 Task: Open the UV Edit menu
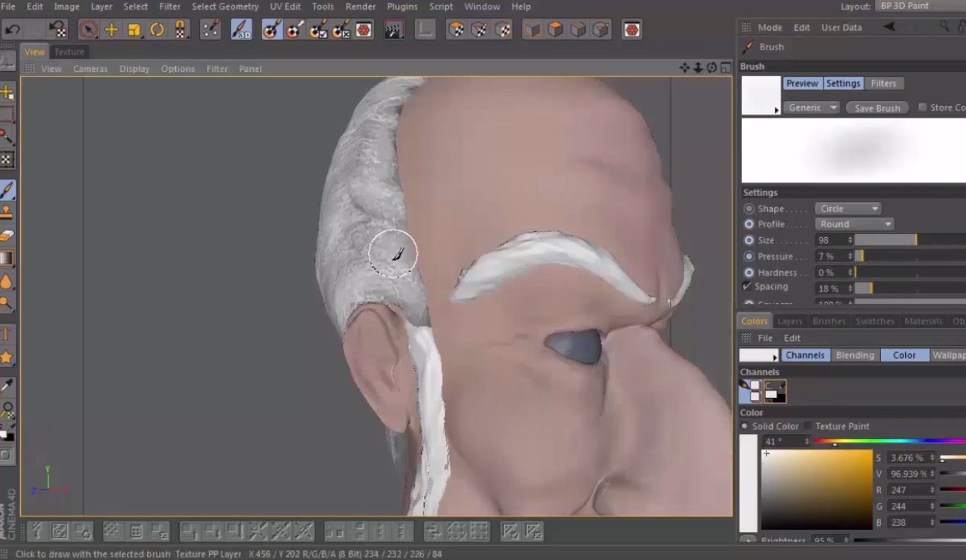[285, 6]
